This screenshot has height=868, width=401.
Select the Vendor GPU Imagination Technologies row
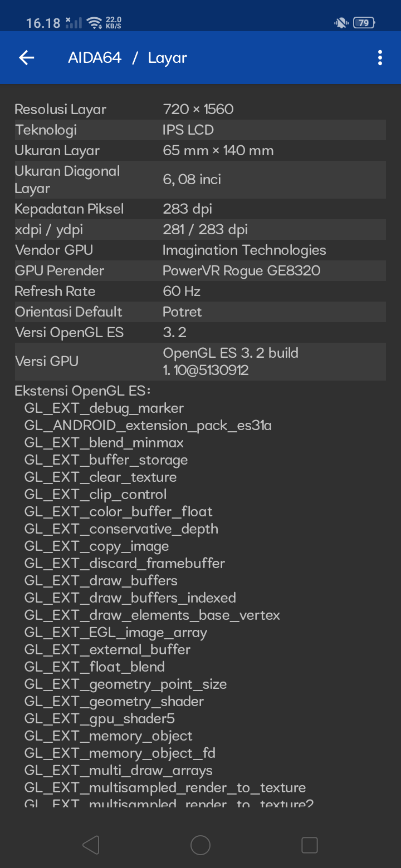click(x=200, y=250)
